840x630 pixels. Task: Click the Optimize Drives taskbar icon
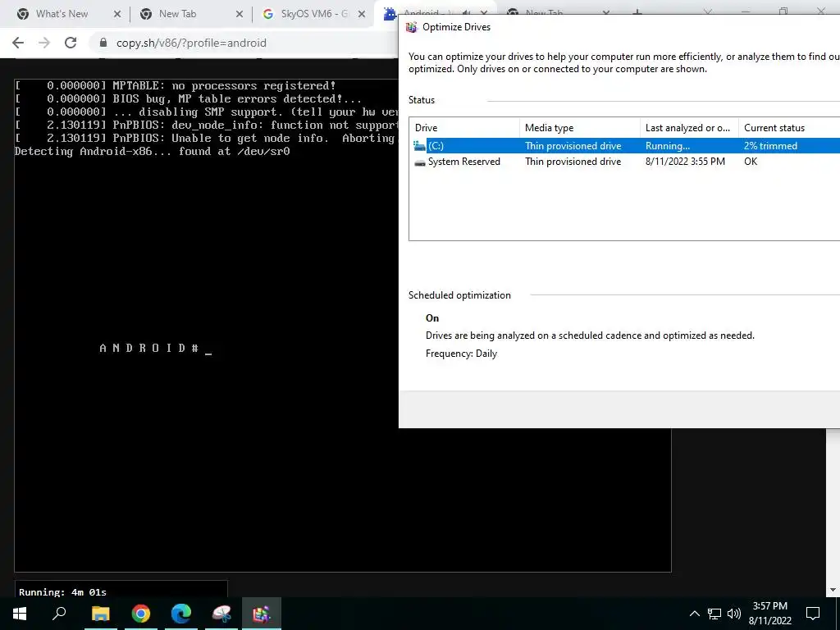click(x=262, y=614)
